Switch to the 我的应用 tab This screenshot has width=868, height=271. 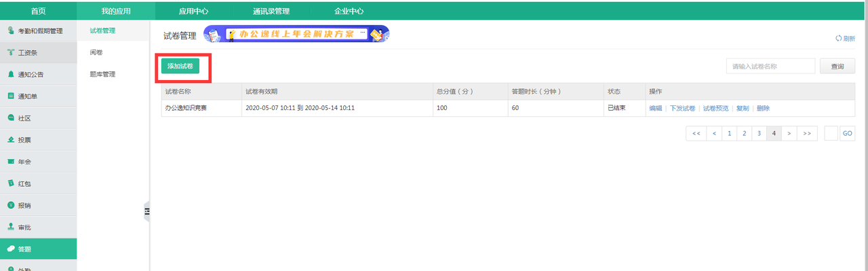116,11
